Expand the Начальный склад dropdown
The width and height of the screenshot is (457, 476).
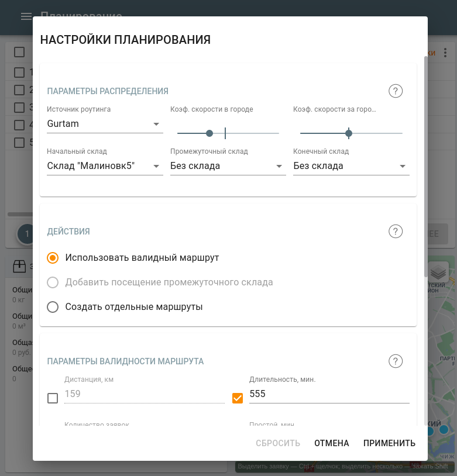click(x=105, y=166)
